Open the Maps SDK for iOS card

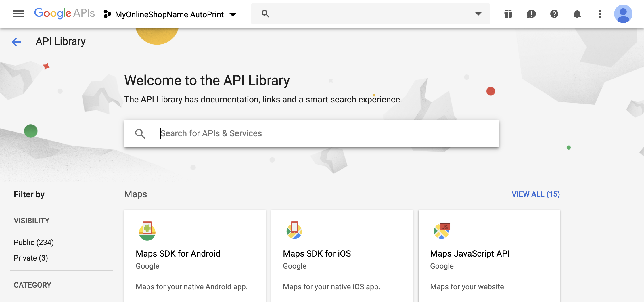342,256
